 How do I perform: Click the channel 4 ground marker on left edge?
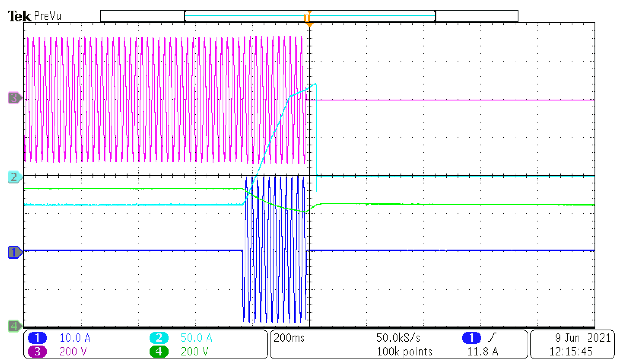pyautogui.click(x=15, y=326)
